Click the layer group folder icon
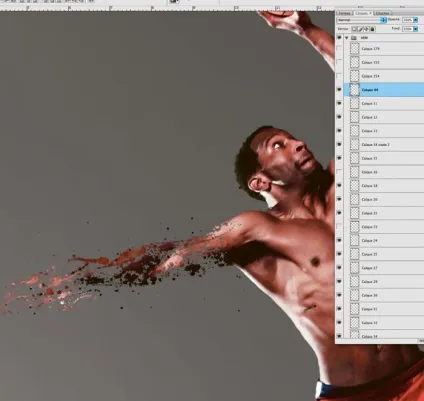This screenshot has width=424, height=401. 354,38
